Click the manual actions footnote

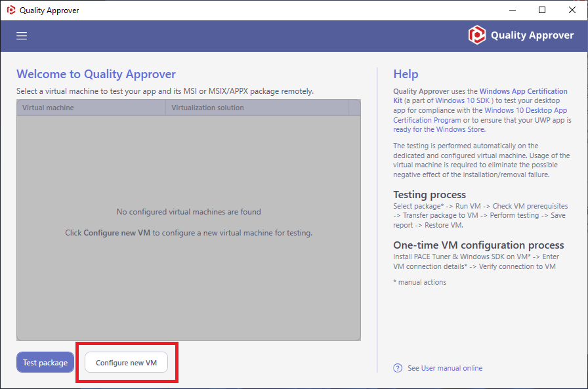point(419,282)
